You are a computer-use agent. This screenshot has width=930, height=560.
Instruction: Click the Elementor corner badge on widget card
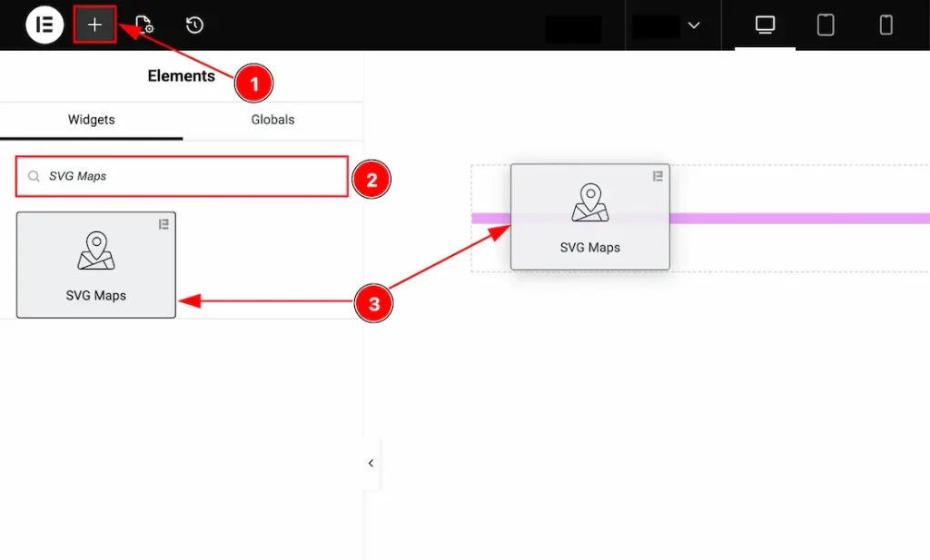tap(163, 225)
